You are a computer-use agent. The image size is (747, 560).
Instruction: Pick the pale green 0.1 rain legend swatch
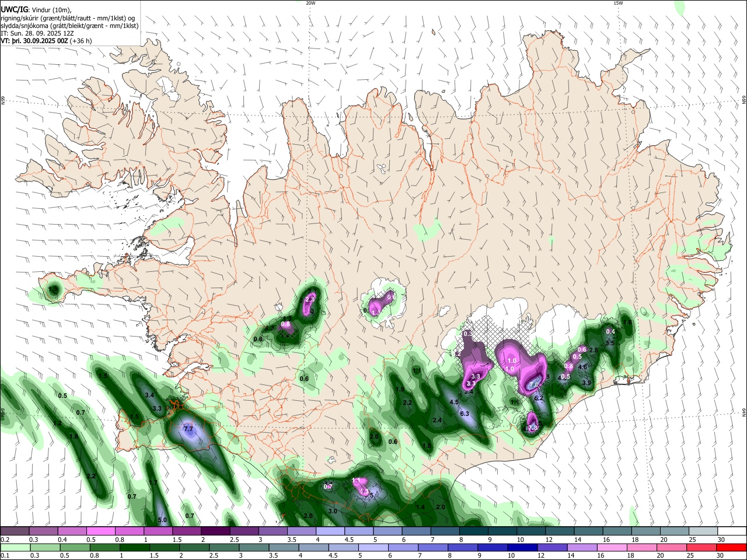[15, 547]
